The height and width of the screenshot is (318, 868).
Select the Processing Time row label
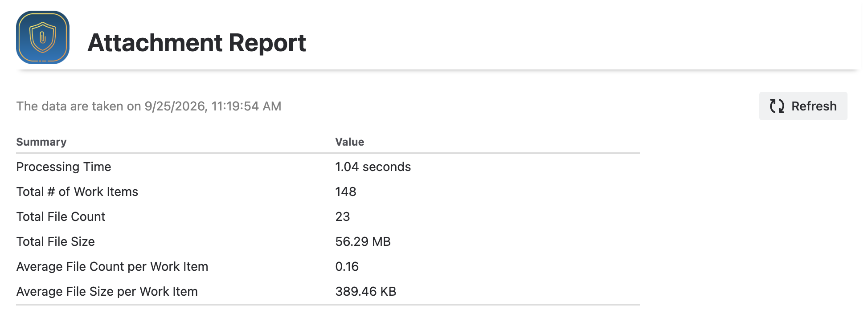[x=64, y=167]
